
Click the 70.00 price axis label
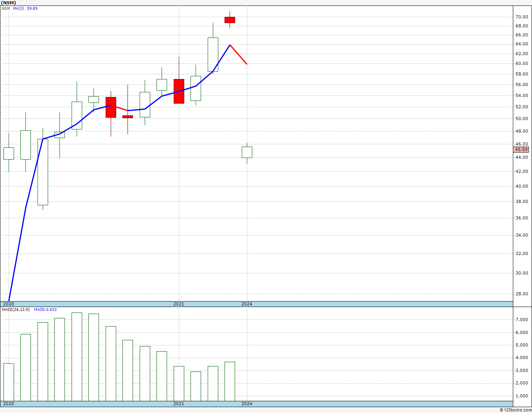coord(521,17)
